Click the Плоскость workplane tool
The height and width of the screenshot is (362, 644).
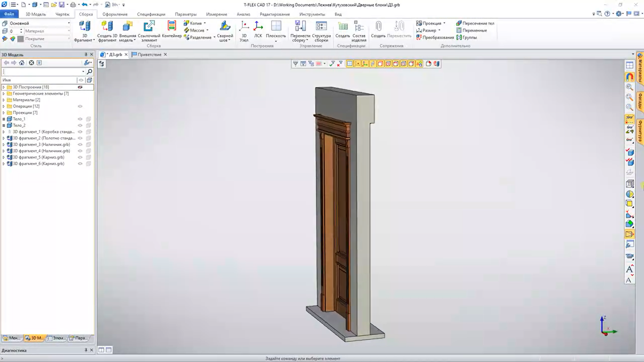tap(276, 31)
